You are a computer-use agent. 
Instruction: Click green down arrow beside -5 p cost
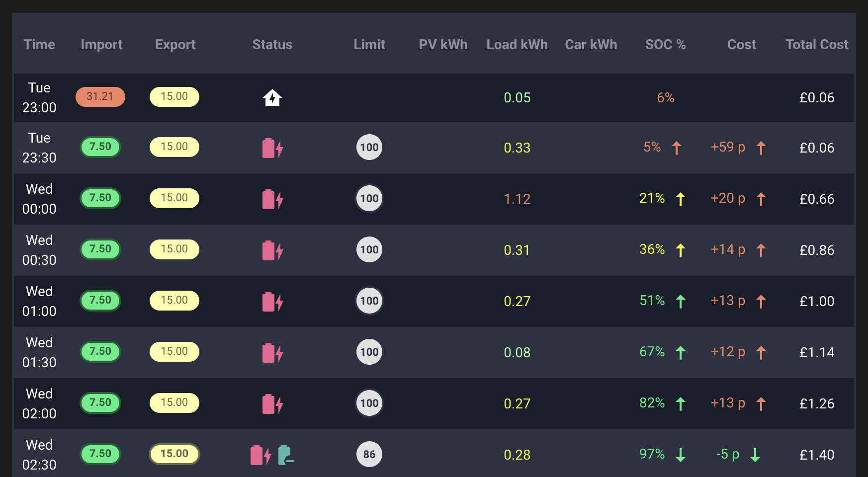click(755, 455)
